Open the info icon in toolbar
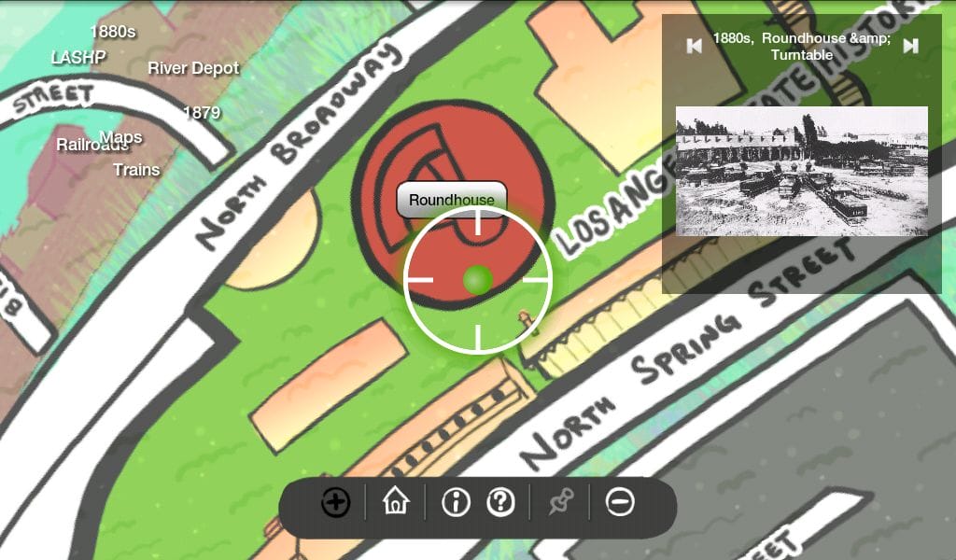 [455, 503]
